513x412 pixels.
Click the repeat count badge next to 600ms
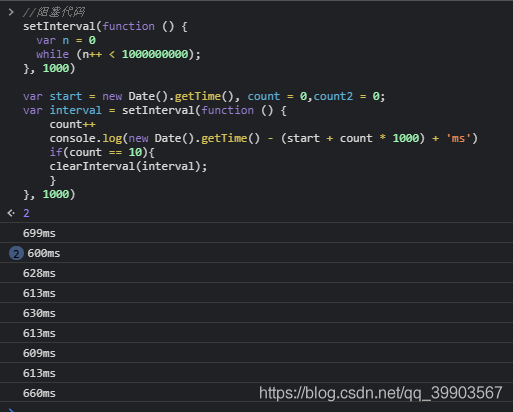point(16,253)
